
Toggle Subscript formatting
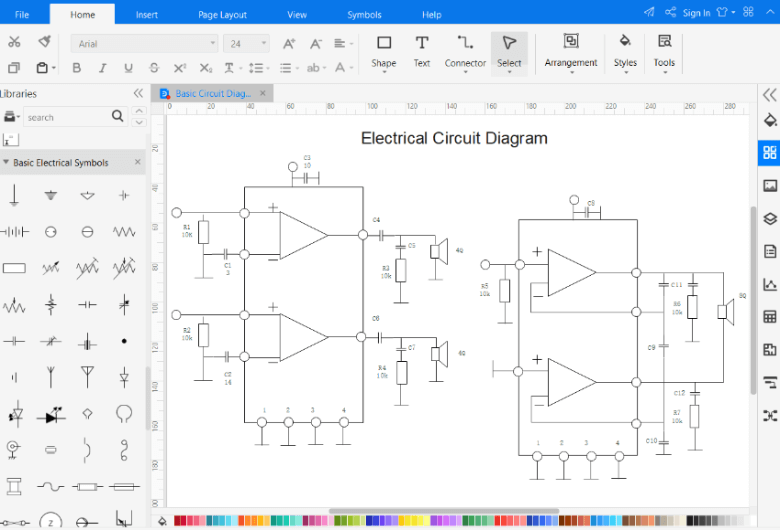(205, 68)
